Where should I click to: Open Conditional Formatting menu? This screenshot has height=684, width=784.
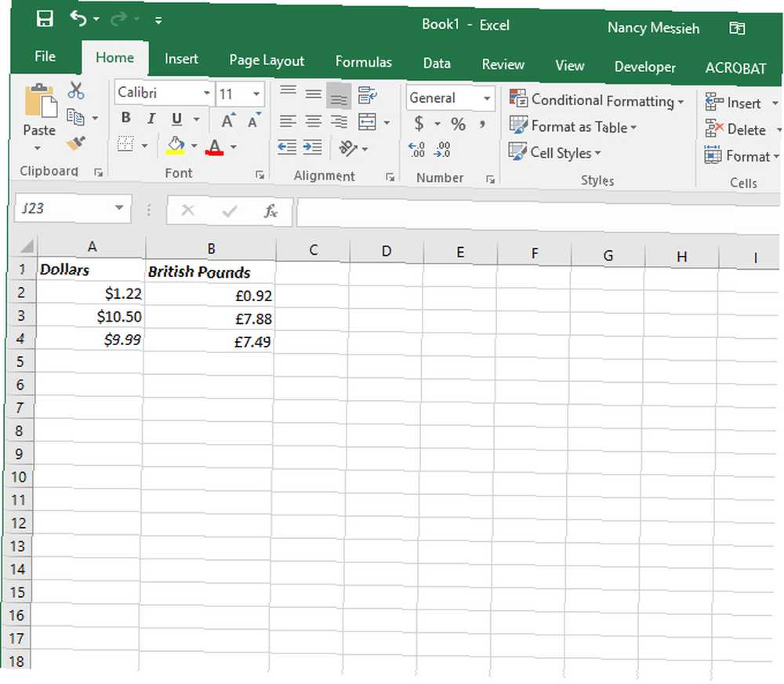[x=597, y=100]
